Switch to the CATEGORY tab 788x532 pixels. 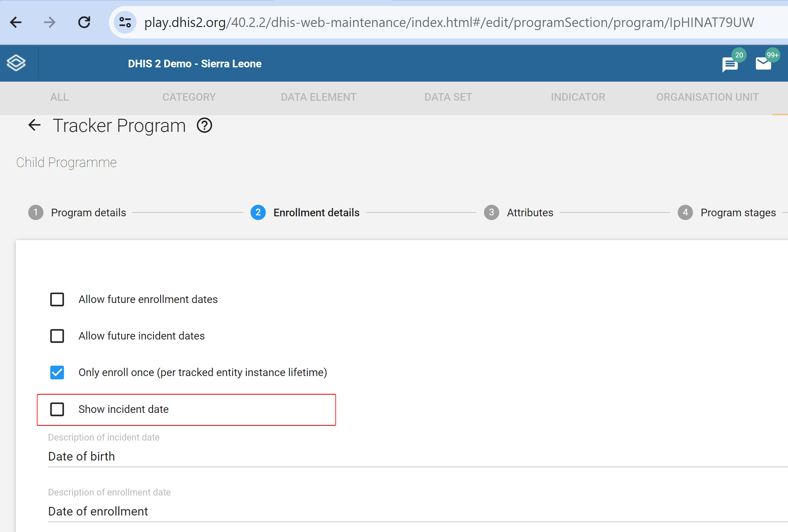189,97
